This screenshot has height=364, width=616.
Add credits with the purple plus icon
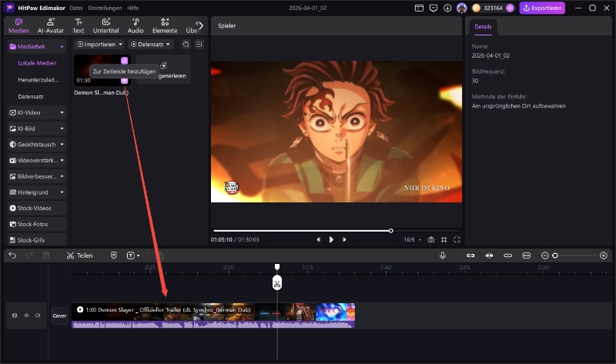click(510, 8)
